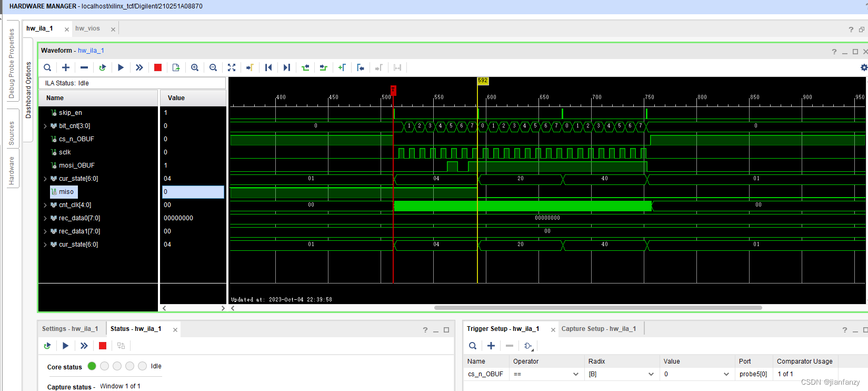Add a probe in Trigger Setup
Image resolution: width=868 pixels, height=391 pixels.
pyautogui.click(x=491, y=346)
